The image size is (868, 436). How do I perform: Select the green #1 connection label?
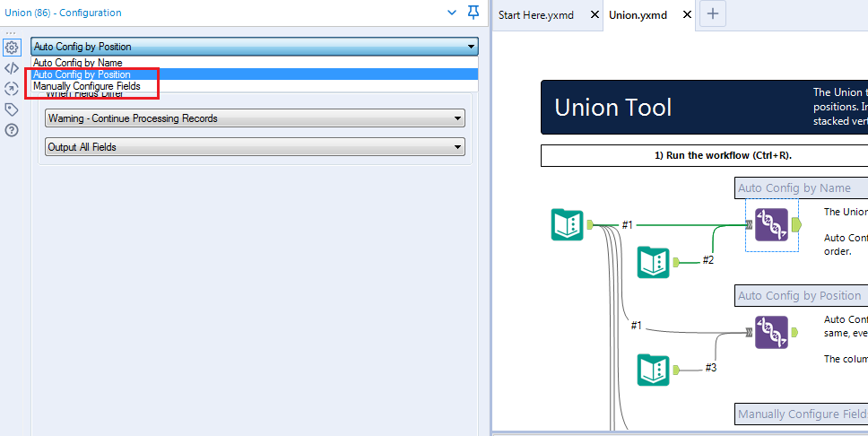pos(627,224)
